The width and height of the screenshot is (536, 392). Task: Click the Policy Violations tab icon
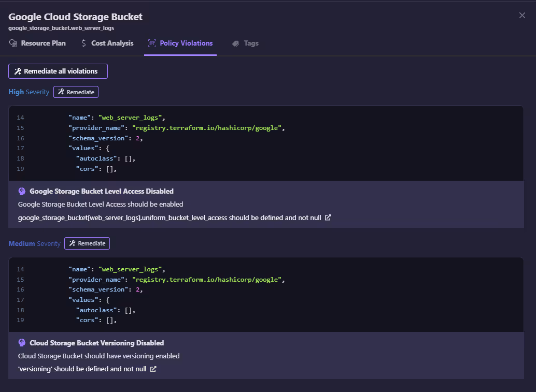pos(152,43)
